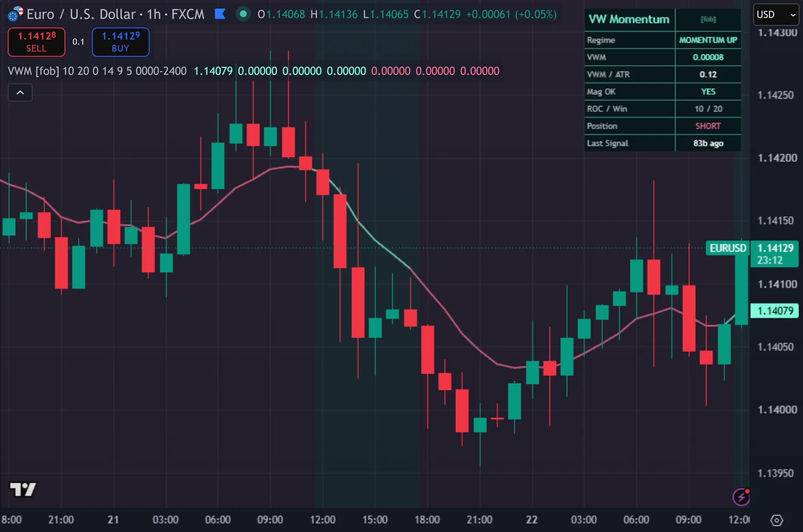Click the VWM row label in the table
This screenshot has height=532, width=803.
[596, 57]
